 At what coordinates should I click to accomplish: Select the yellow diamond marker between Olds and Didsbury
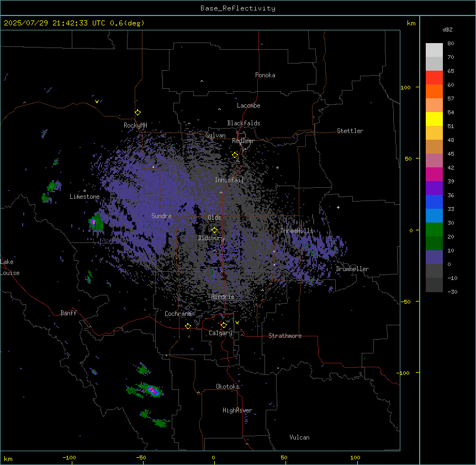pyautogui.click(x=215, y=230)
